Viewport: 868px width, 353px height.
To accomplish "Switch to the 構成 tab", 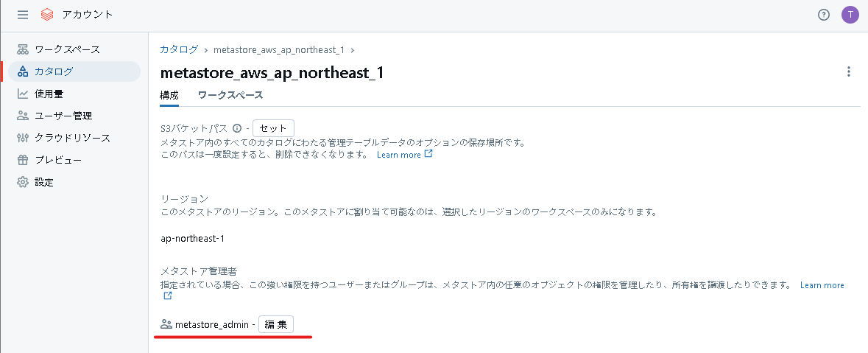I will coord(169,95).
